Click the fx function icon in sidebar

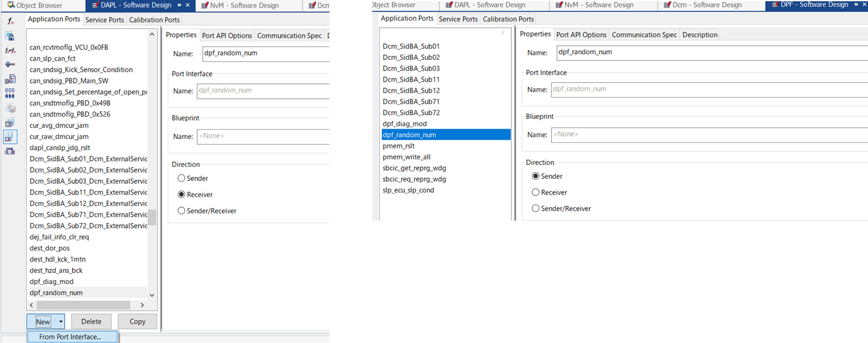(10, 21)
